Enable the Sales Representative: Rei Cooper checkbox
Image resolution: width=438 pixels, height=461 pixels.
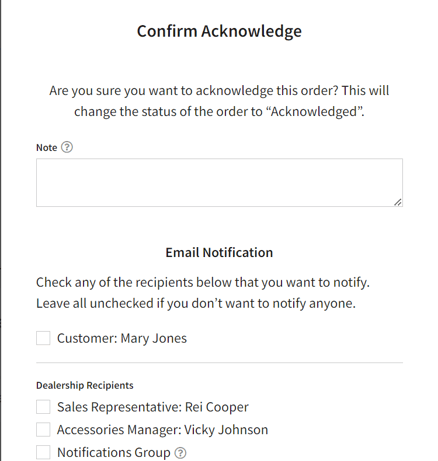tap(43, 407)
